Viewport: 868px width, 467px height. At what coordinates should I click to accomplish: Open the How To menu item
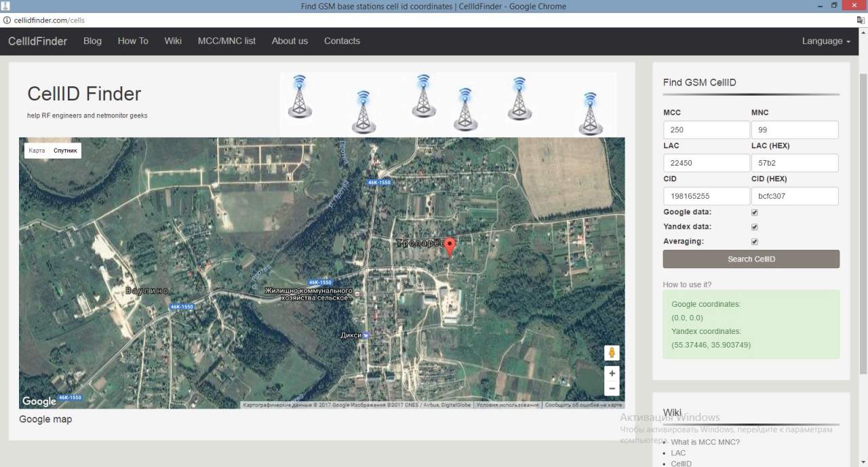coord(133,41)
